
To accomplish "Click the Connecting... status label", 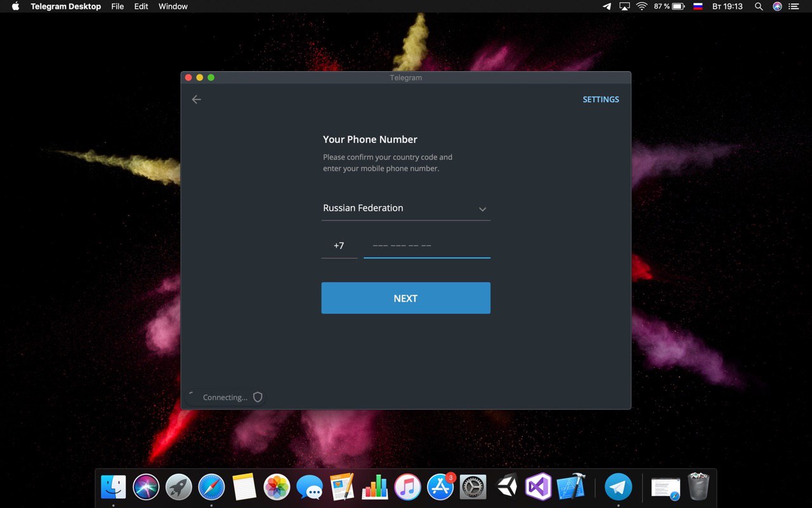I will 225,398.
